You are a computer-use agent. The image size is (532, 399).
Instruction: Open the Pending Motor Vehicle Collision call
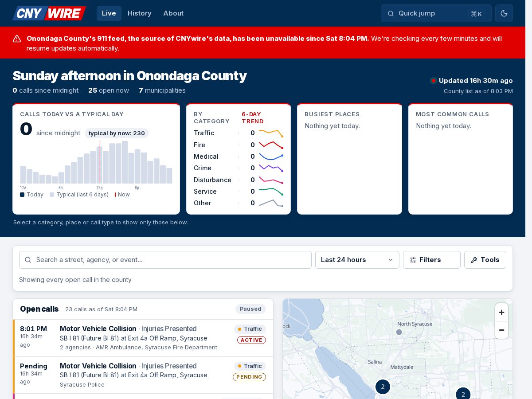click(143, 375)
